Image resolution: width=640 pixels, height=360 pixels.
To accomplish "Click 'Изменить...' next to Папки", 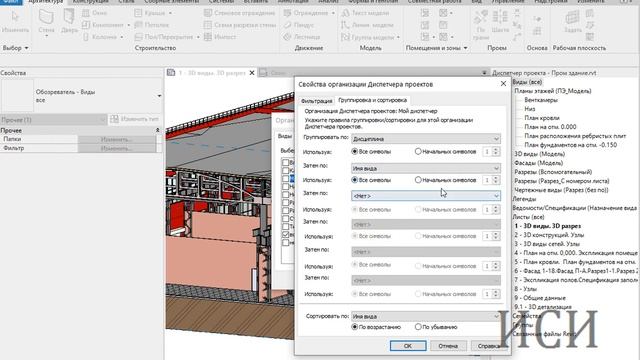I will (x=116, y=139).
